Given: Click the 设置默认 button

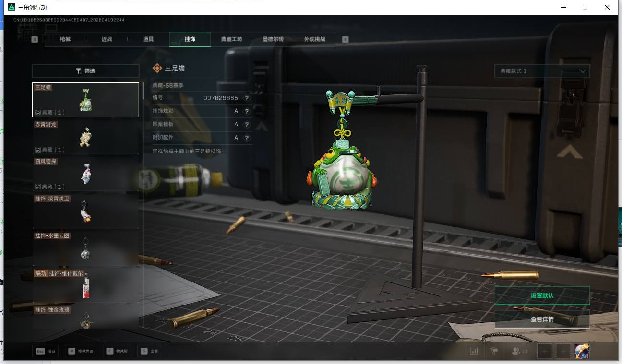Looking at the screenshot, I should pos(542,295).
